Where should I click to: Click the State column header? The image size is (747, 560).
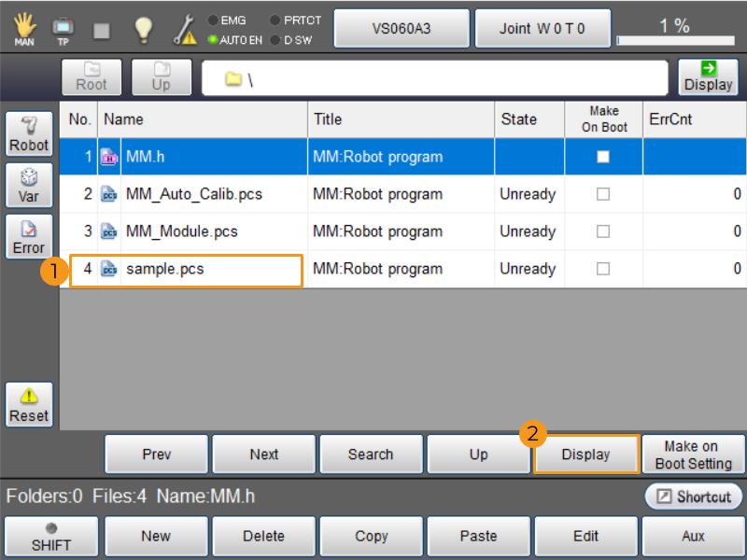click(x=529, y=119)
